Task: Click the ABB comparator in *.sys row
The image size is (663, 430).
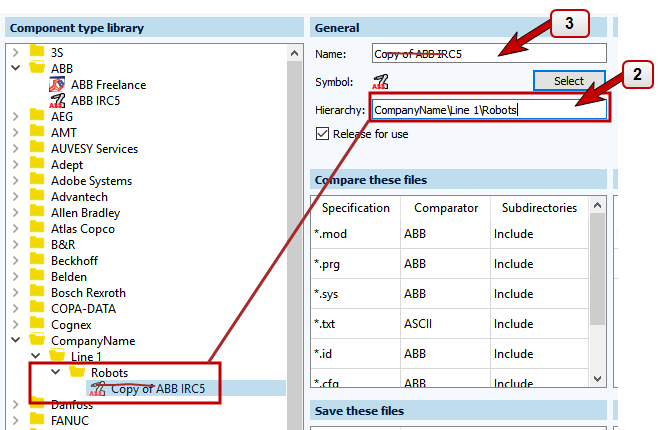Action: tap(446, 294)
